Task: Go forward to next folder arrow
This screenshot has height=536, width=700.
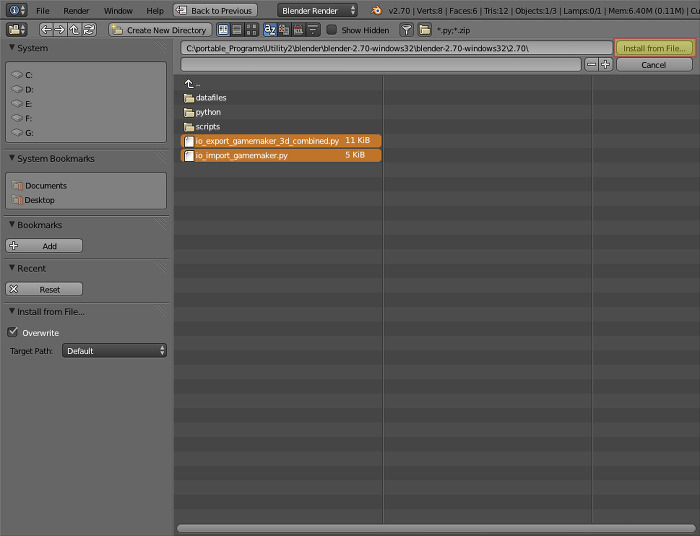Action: pos(60,30)
